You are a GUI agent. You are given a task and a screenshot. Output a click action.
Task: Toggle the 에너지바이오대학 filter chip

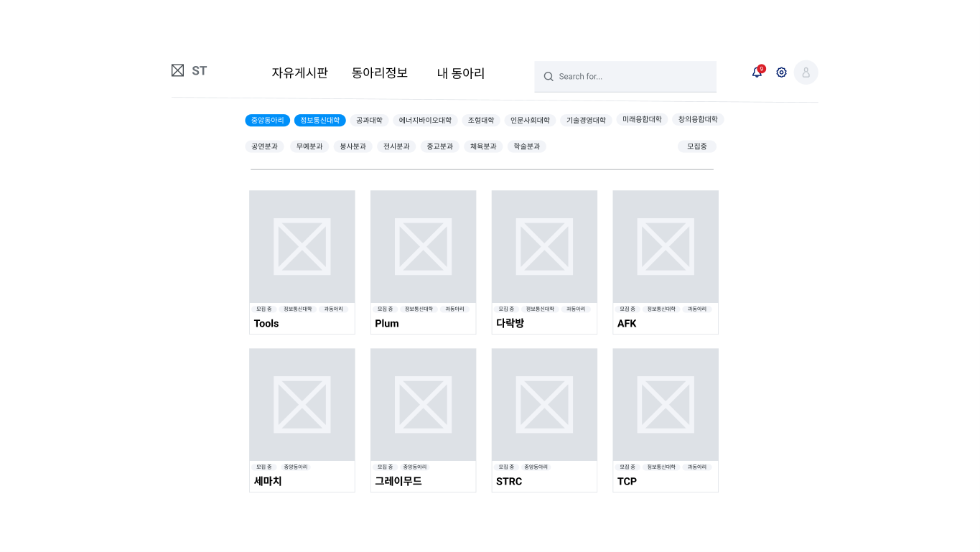425,121
